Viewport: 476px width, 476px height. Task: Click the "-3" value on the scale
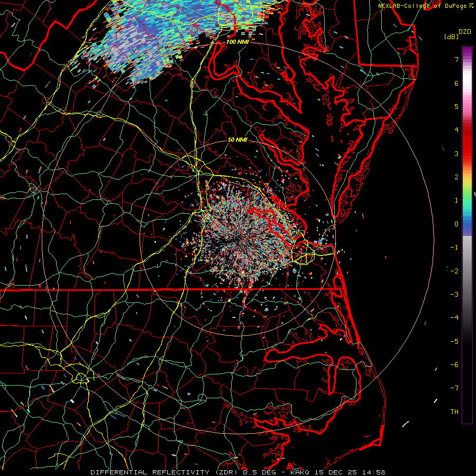454,295
